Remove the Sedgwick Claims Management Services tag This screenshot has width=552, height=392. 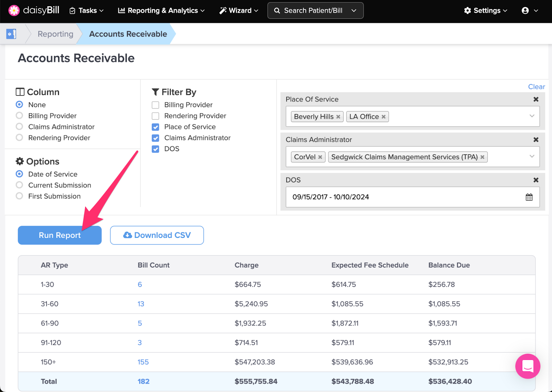[482, 157]
